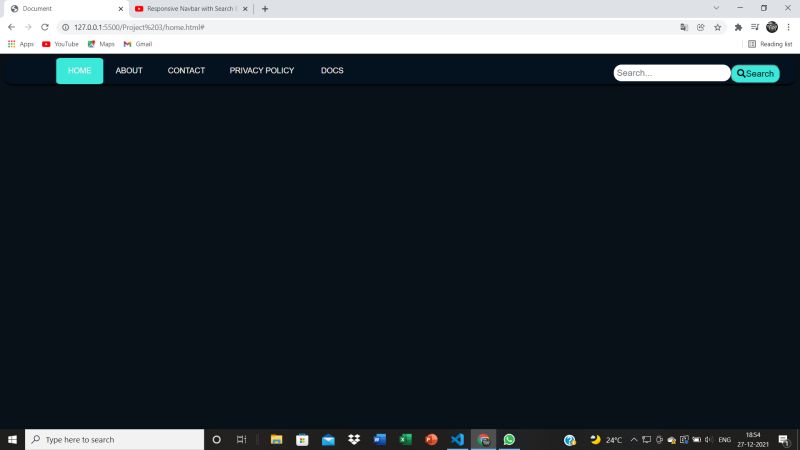Viewport: 800px width, 450px height.
Task: Reload the current page
Action: (45, 27)
